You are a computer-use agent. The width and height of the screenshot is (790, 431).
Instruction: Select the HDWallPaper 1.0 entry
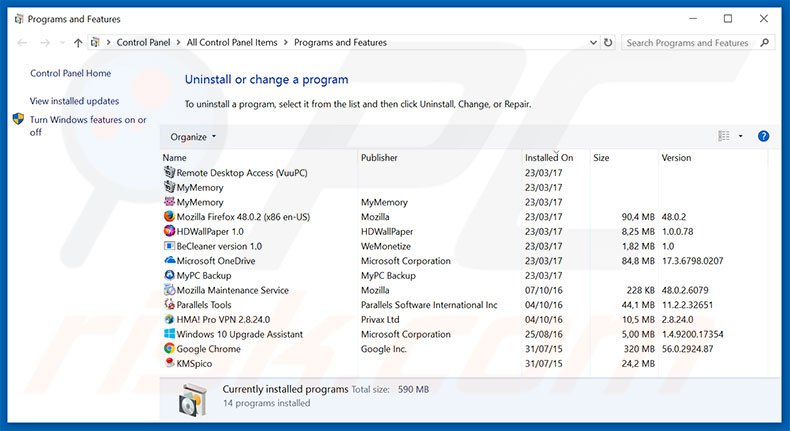(210, 231)
